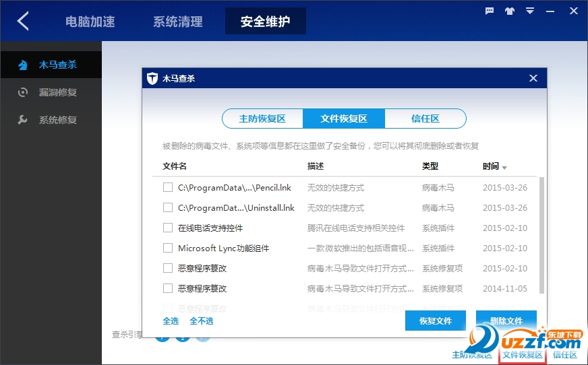Open the skin (shirt) icon
588x365 pixels.
point(510,11)
